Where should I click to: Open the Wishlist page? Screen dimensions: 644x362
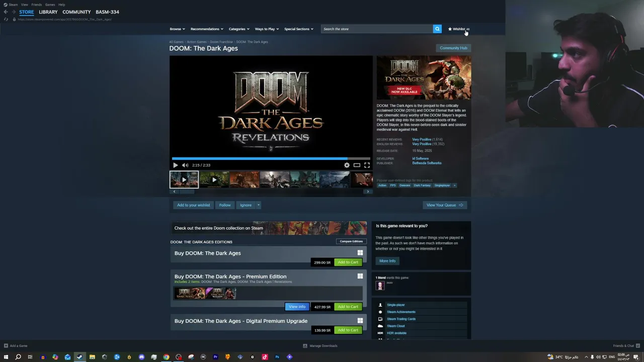pos(458,29)
